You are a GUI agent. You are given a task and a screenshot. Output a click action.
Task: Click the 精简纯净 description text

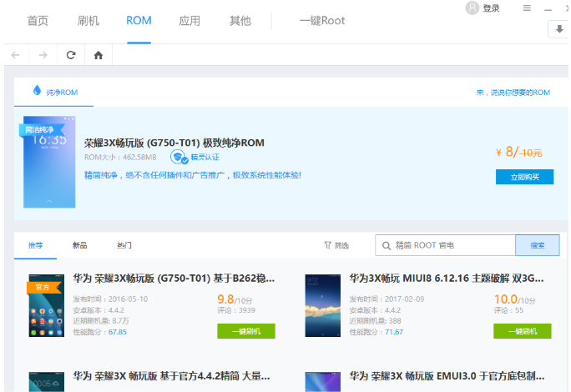193,175
